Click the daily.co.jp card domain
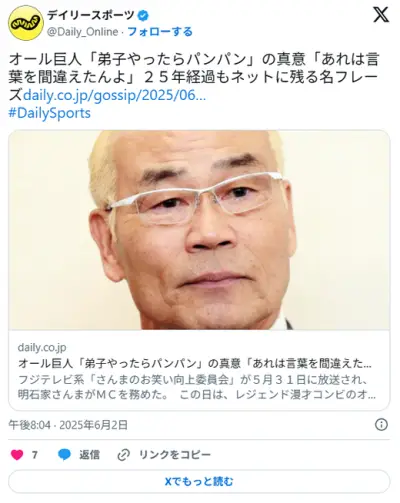The width and height of the screenshot is (400, 503). click(x=42, y=347)
